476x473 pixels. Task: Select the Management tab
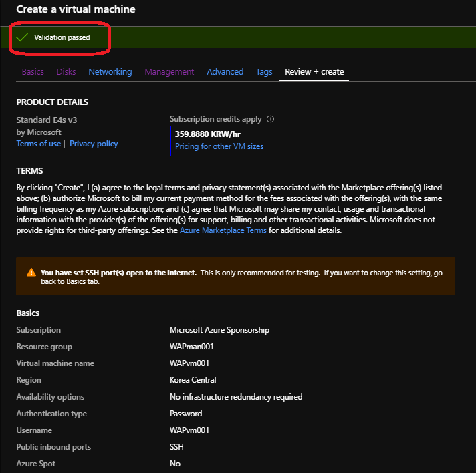coord(169,72)
